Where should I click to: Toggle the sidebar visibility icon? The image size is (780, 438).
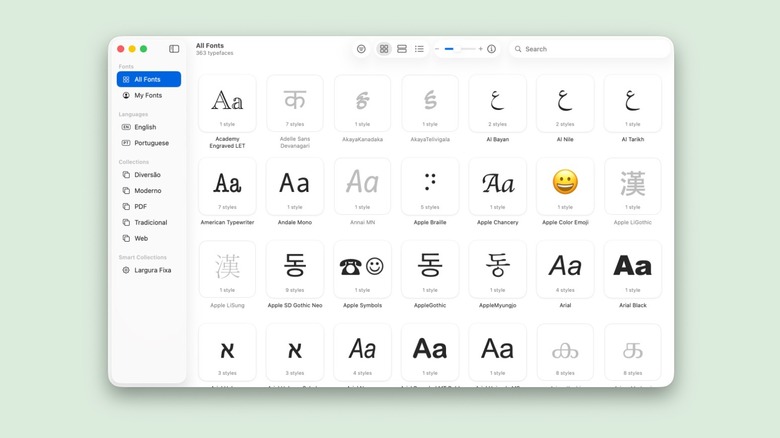click(174, 49)
